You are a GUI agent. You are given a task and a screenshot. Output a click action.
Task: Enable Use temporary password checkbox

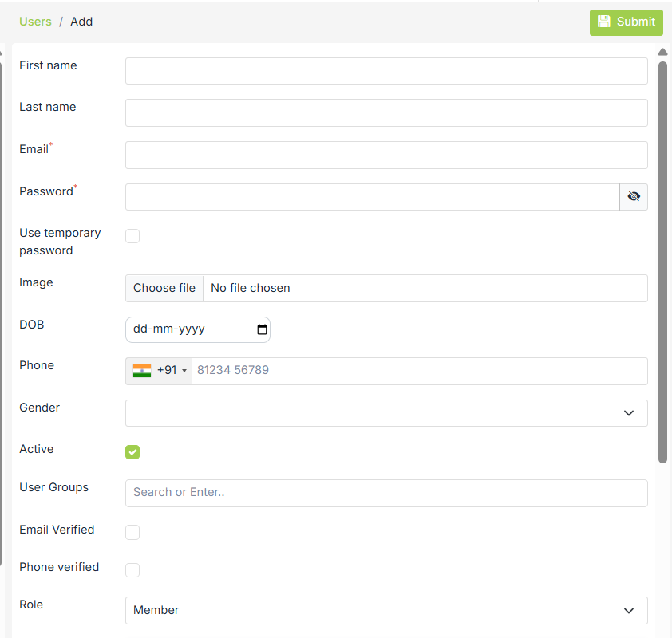tap(132, 236)
